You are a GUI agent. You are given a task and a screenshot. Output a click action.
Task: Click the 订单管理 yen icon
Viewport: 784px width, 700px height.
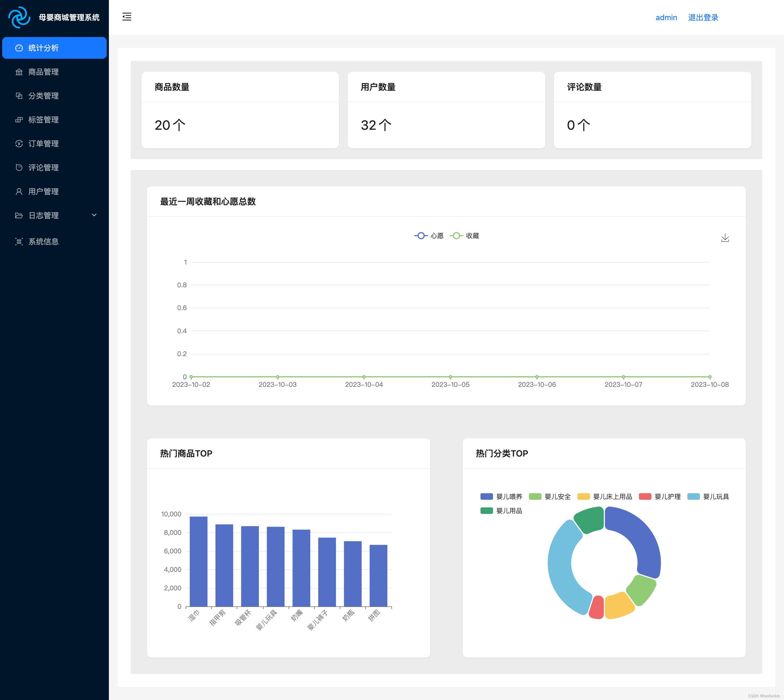[x=19, y=143]
